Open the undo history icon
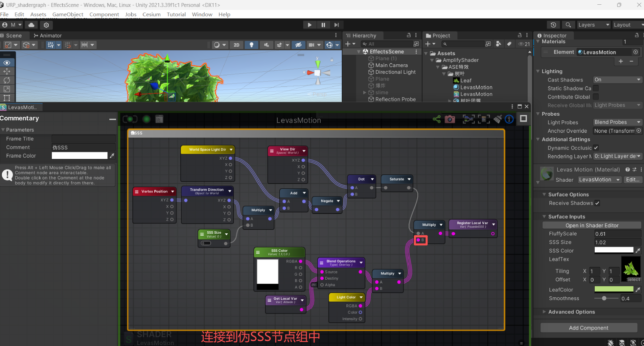The height and width of the screenshot is (346, 644). [x=553, y=25]
